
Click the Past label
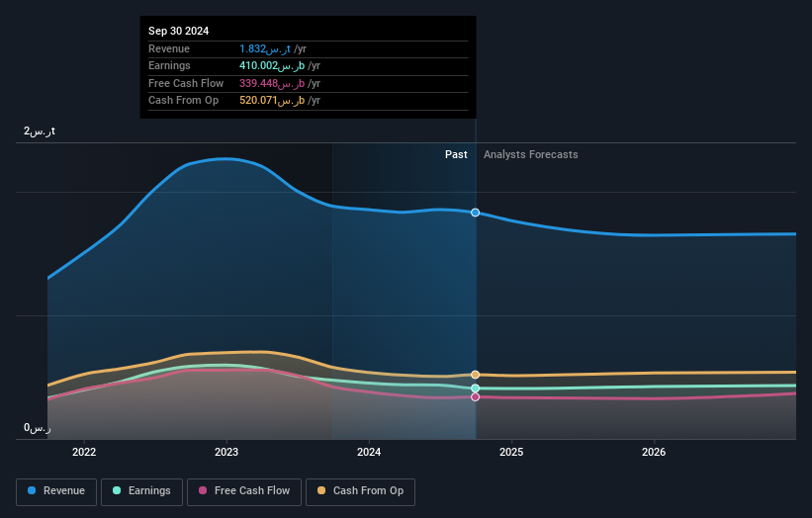click(456, 154)
